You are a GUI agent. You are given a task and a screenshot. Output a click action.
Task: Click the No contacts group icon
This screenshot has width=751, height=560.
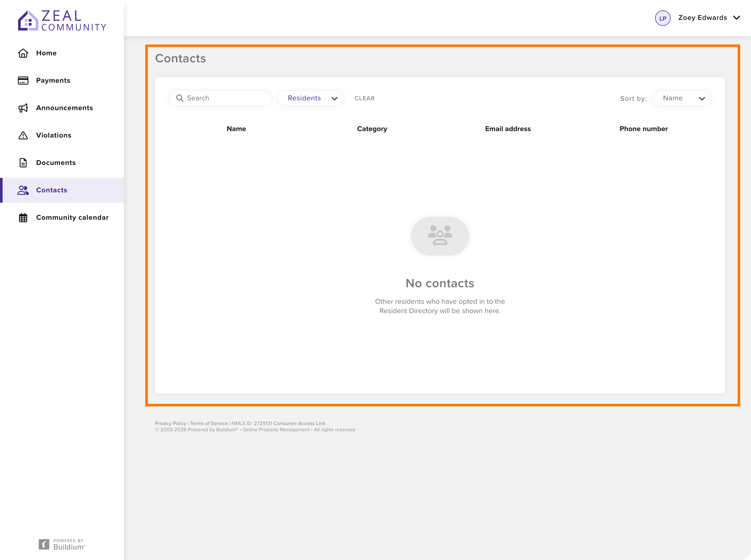pos(440,236)
